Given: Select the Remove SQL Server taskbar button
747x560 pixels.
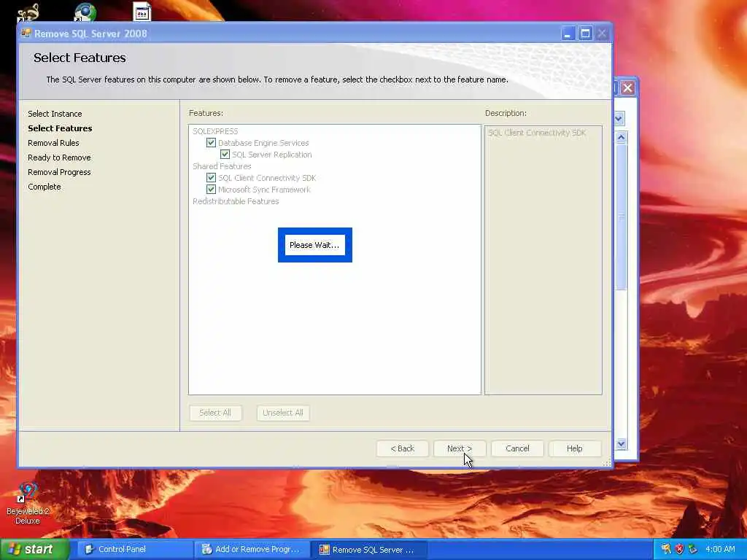Looking at the screenshot, I should pos(368,549).
